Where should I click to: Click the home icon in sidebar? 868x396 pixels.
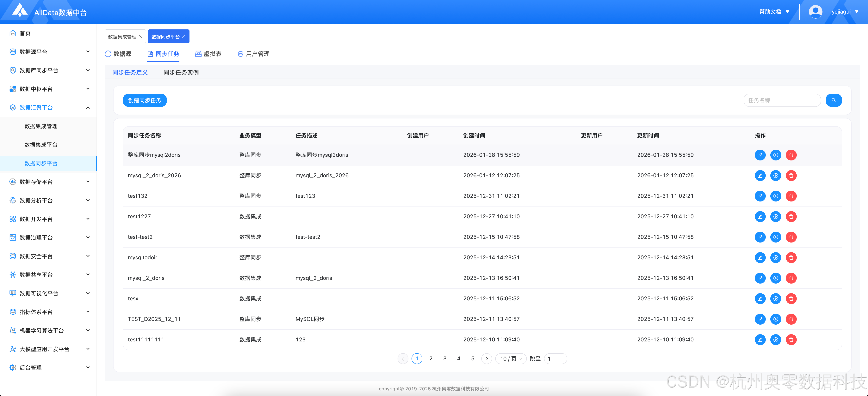13,33
